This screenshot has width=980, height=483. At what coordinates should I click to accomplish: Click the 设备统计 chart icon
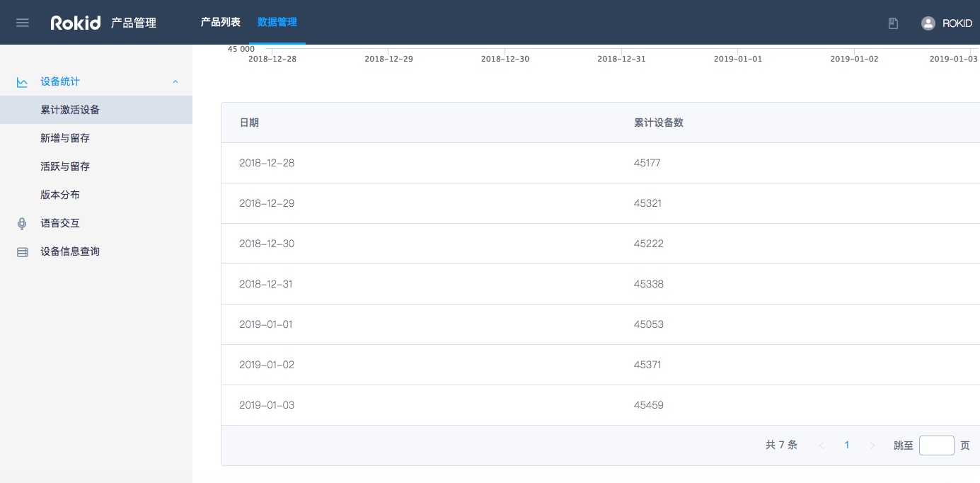(x=23, y=82)
